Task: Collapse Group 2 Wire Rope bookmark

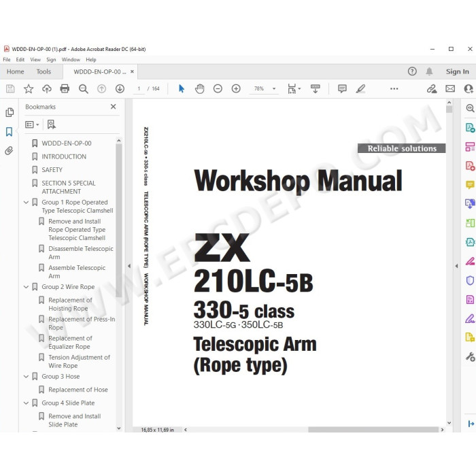Action: coord(26,287)
